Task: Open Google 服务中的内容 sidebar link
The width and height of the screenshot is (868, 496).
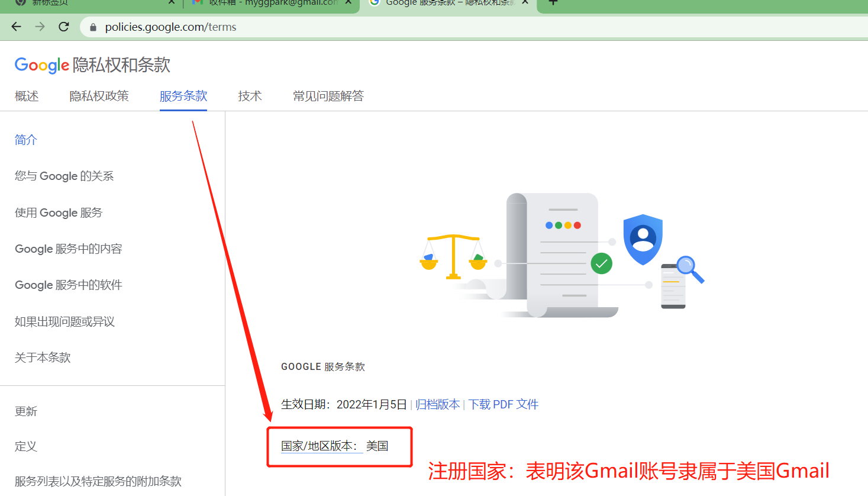Action: coord(69,249)
